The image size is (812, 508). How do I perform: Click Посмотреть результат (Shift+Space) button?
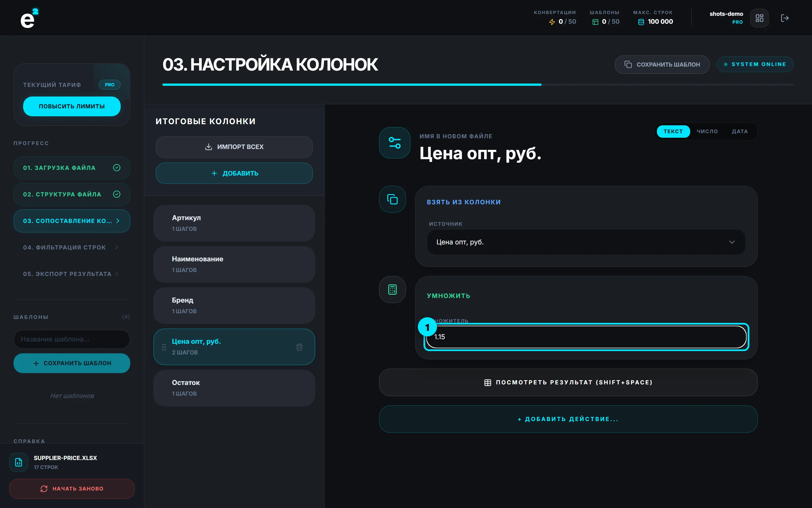pyautogui.click(x=568, y=382)
